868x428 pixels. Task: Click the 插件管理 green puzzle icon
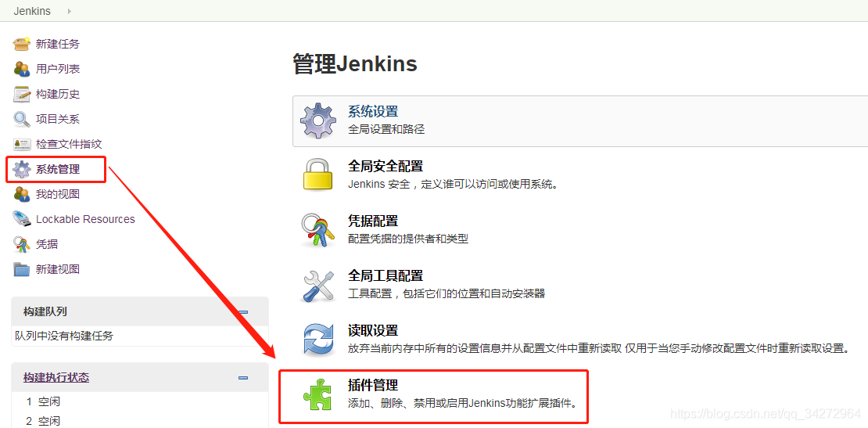click(x=317, y=394)
